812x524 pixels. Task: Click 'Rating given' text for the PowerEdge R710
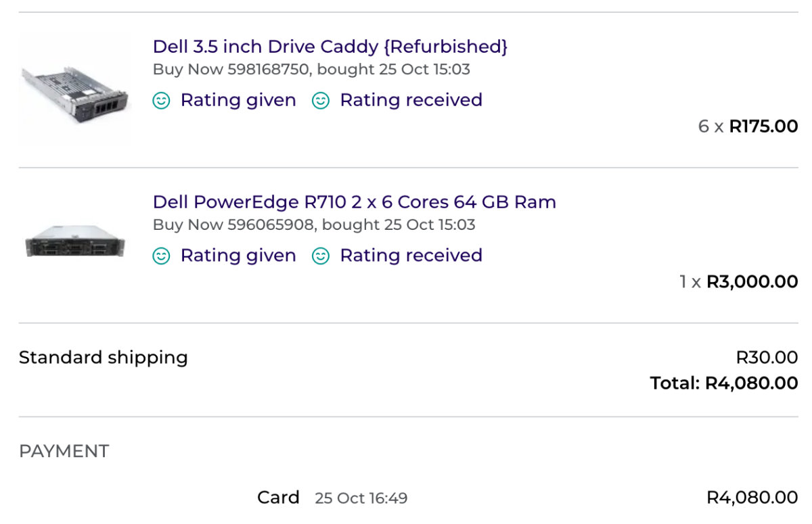[x=238, y=256]
